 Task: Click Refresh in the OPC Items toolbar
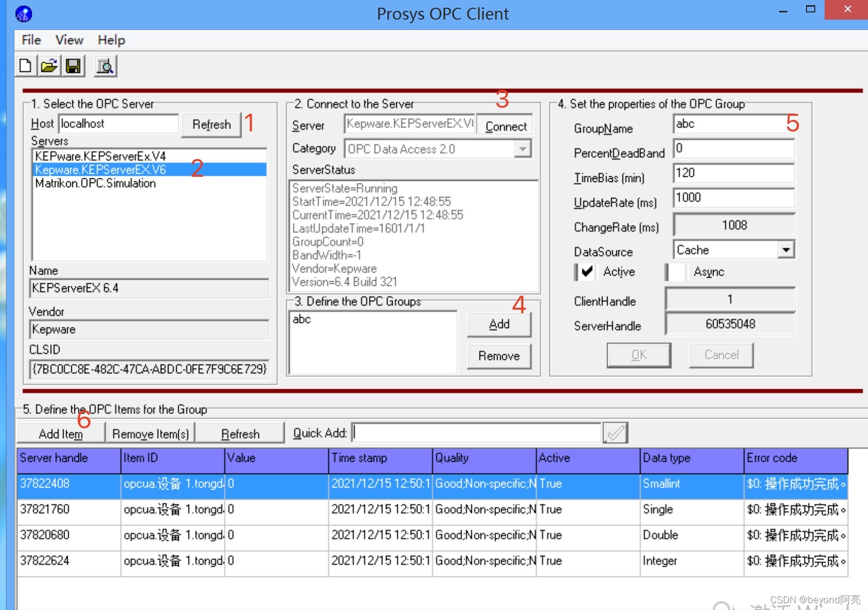tap(240, 434)
